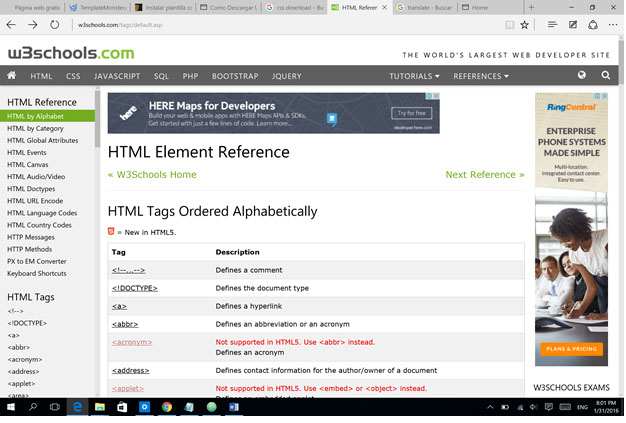Open PX to EM Converter link

pyautogui.click(x=37, y=261)
